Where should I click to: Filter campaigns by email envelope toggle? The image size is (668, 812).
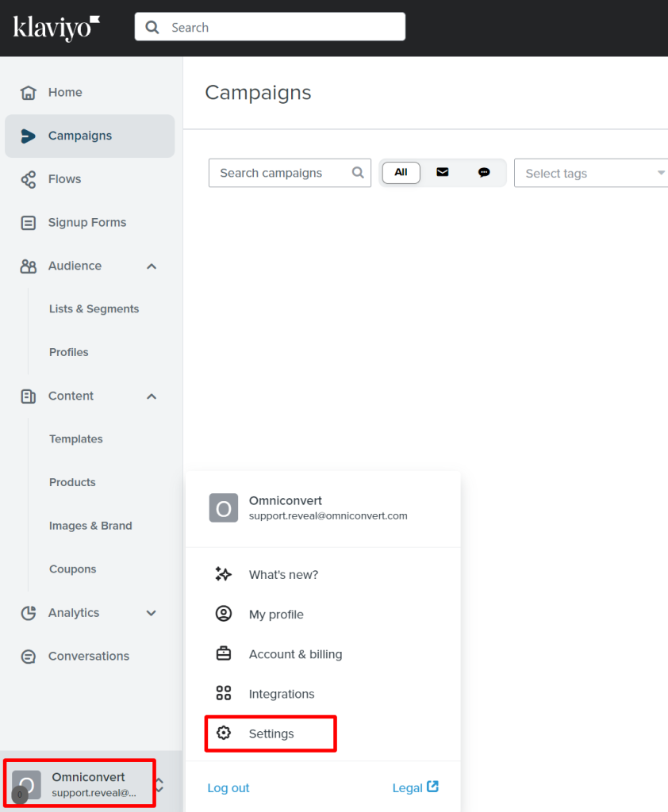[443, 172]
